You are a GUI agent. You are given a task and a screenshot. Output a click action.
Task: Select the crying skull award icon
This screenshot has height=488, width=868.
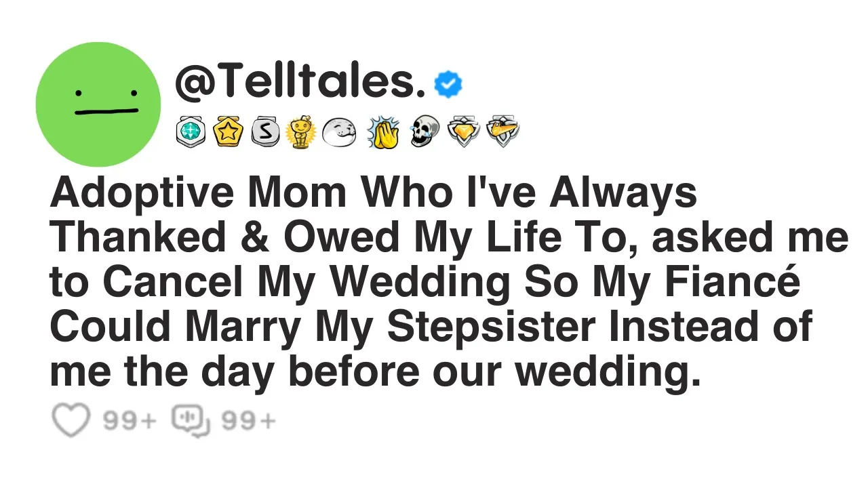425,131
